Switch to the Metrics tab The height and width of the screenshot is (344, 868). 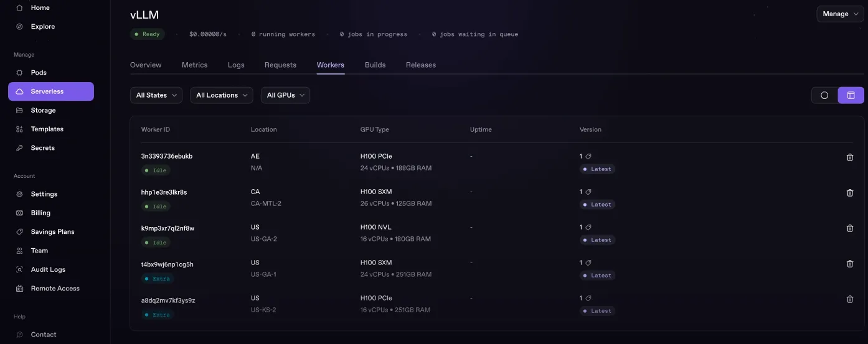click(194, 65)
